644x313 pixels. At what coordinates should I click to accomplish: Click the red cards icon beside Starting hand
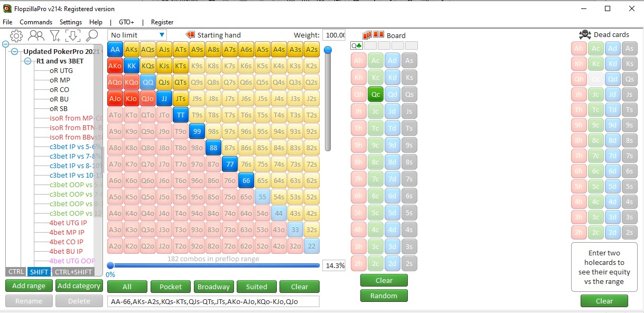pos(190,35)
